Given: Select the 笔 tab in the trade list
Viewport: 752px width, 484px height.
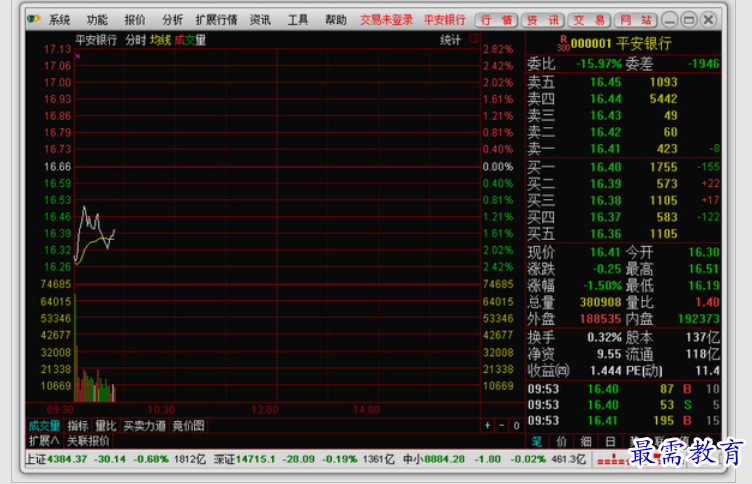Looking at the screenshot, I should pyautogui.click(x=537, y=441).
